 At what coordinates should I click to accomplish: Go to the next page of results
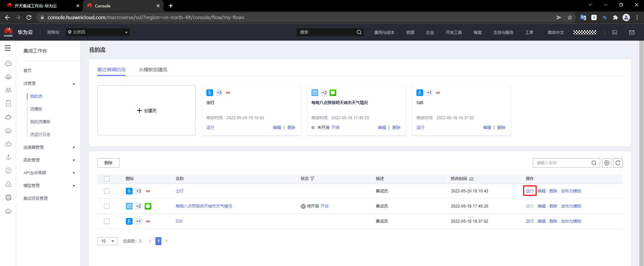click(167, 241)
